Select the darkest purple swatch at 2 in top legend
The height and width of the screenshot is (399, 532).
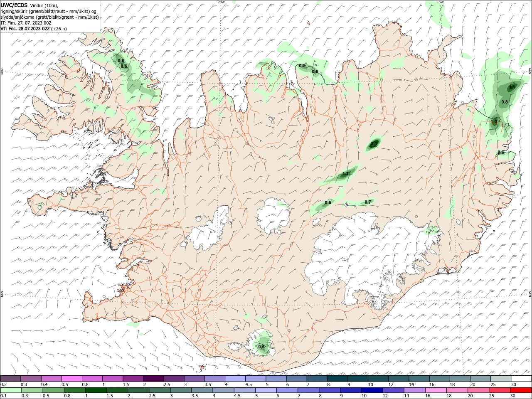pyautogui.click(x=153, y=379)
